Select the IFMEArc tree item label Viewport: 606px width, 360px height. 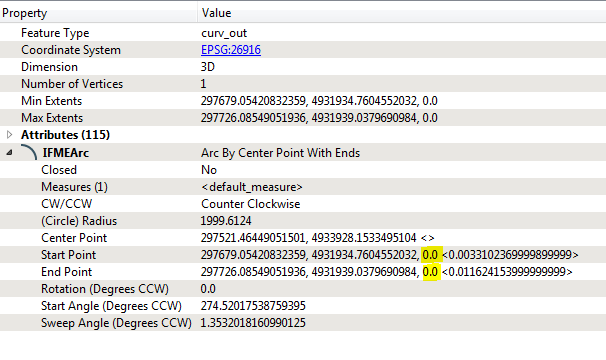coord(66,153)
